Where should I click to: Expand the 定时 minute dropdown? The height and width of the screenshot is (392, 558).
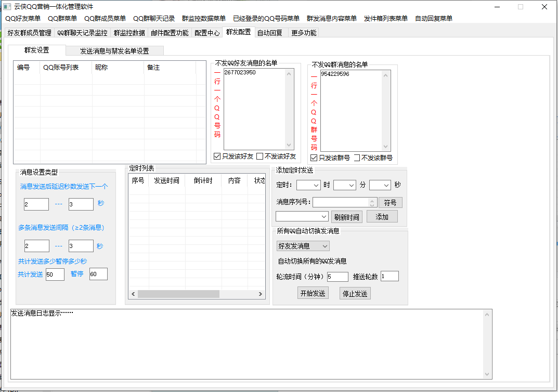click(x=344, y=185)
